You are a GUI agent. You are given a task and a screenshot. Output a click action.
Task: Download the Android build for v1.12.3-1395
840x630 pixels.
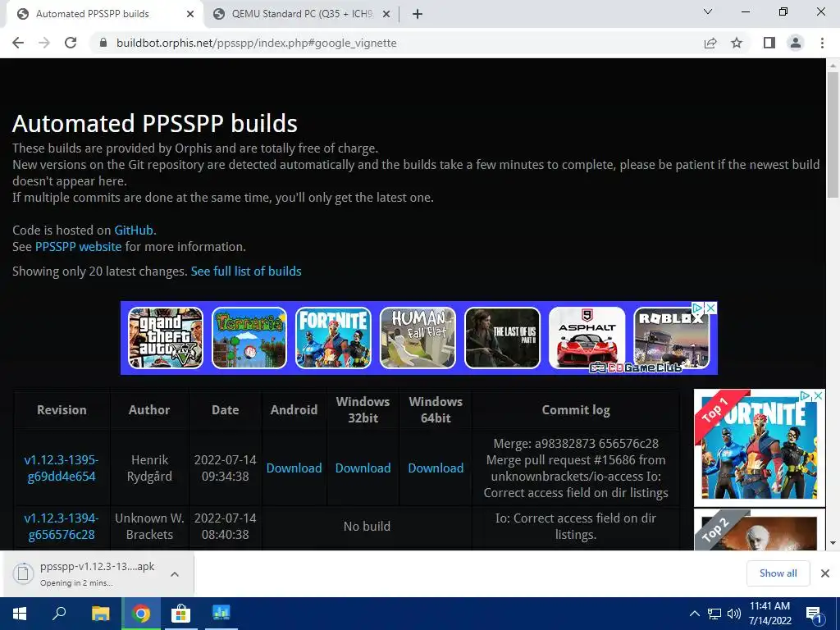tap(294, 468)
